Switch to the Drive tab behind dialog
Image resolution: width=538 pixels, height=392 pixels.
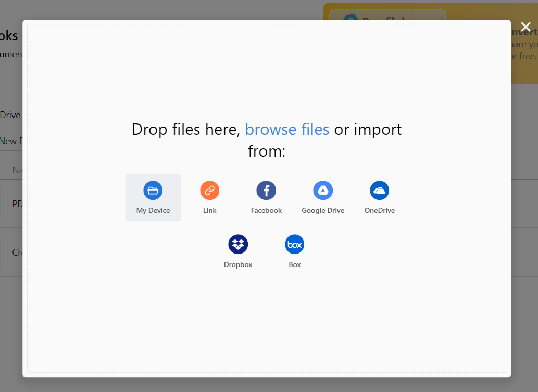coord(10,115)
